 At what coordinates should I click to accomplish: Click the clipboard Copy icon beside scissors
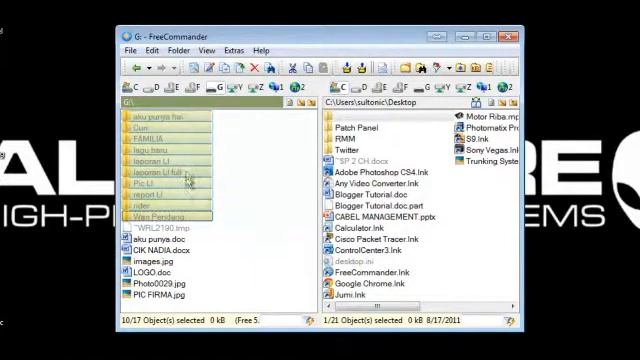coord(308,68)
